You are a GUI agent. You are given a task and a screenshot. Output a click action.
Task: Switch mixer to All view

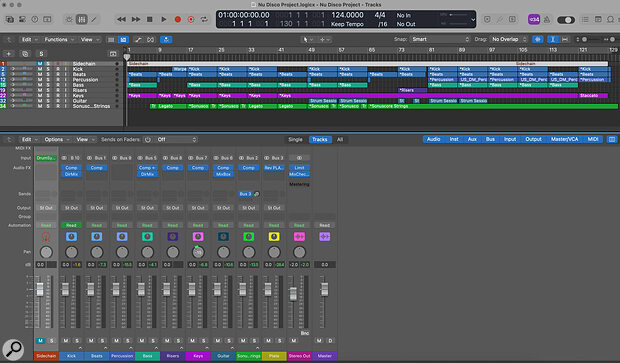click(340, 140)
